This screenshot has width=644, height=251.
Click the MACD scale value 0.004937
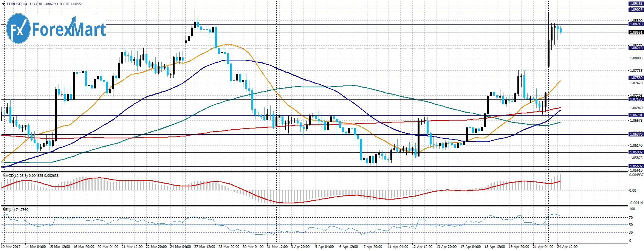[636, 175]
